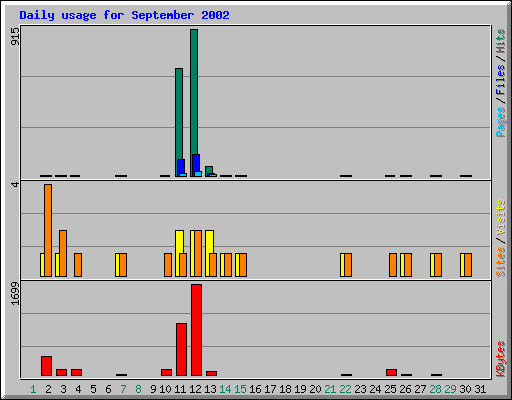
Task: Click the day '31' axis label
Action: click(480, 389)
